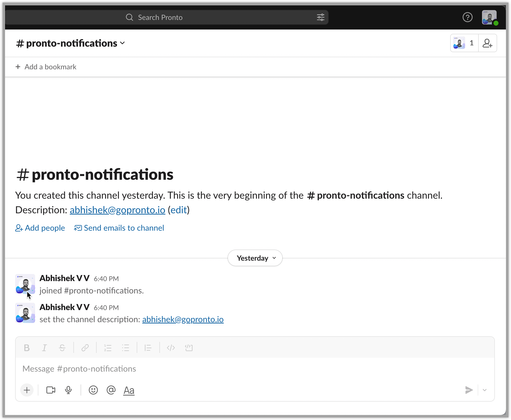Open the emoji picker
511x420 pixels.
pos(93,390)
